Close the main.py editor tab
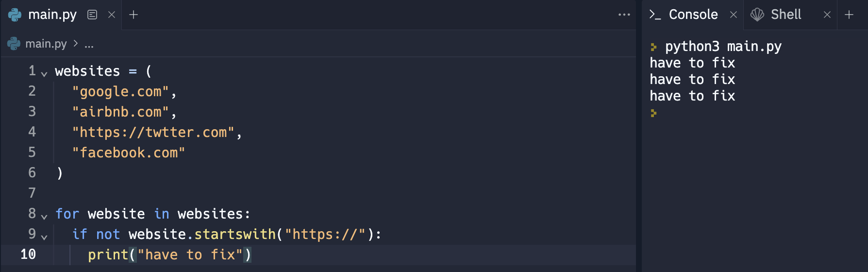The height and width of the screenshot is (272, 868). click(112, 15)
